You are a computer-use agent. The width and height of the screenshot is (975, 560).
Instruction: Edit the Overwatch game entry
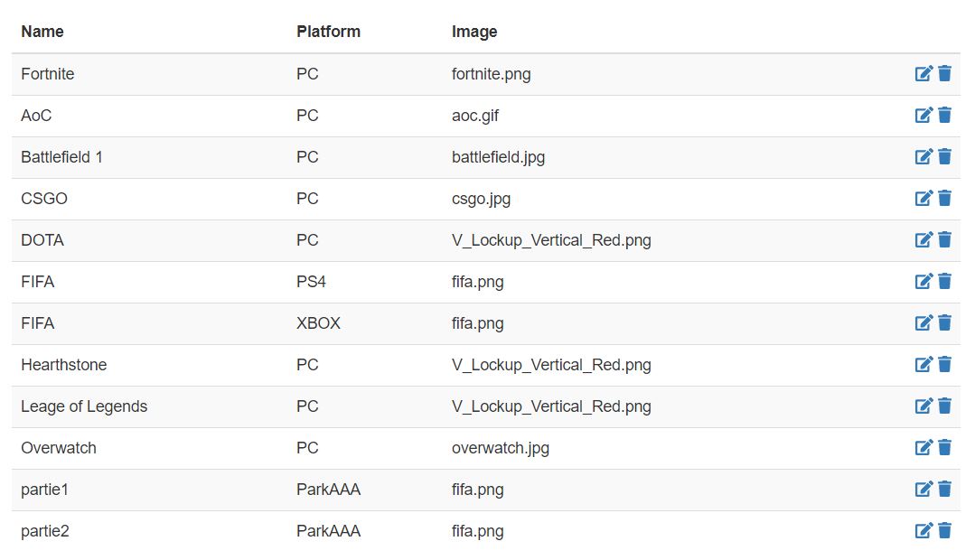[x=923, y=447]
